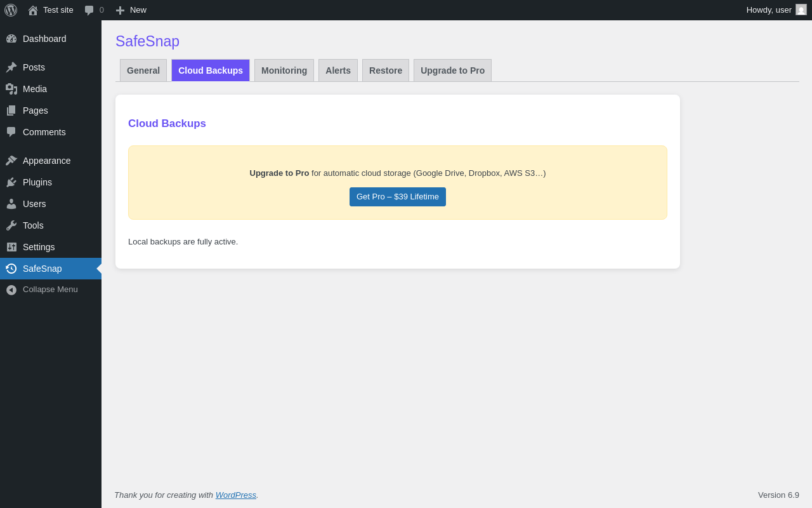Go to the Alerts tab
The width and height of the screenshot is (812, 508).
[338, 70]
